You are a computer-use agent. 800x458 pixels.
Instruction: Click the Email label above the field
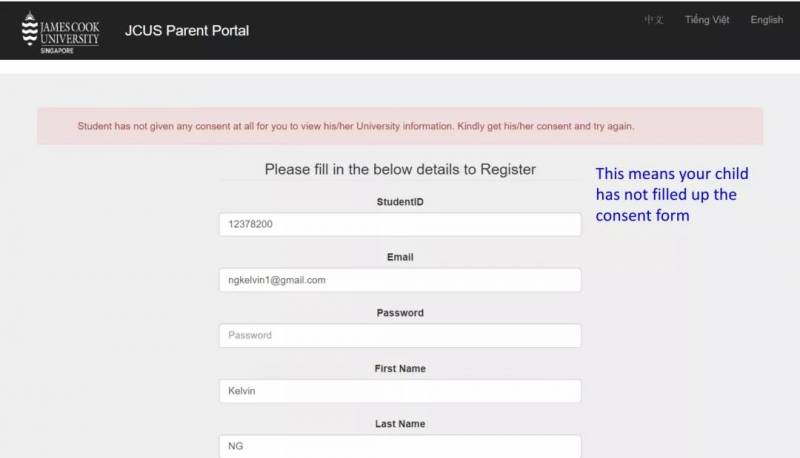(400, 257)
